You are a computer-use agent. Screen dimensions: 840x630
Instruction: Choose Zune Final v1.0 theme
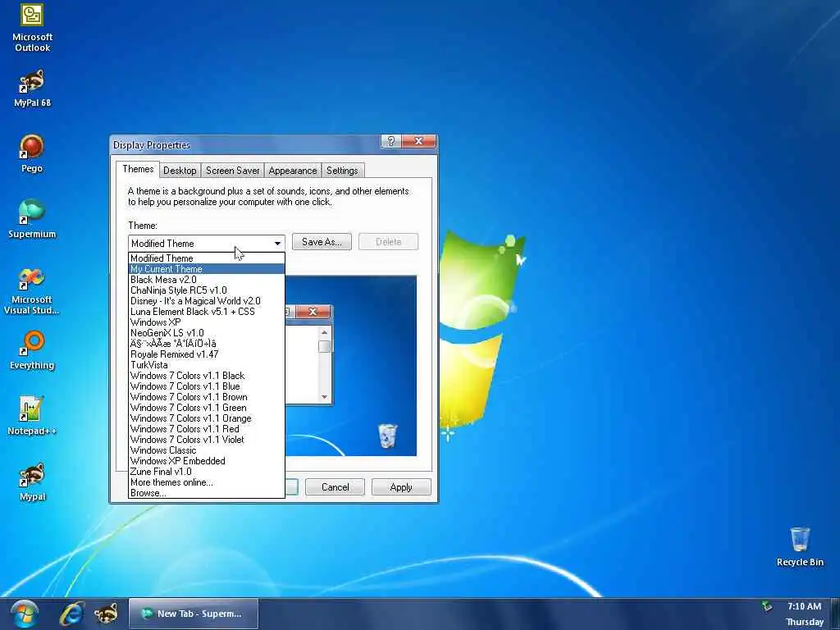(207, 472)
